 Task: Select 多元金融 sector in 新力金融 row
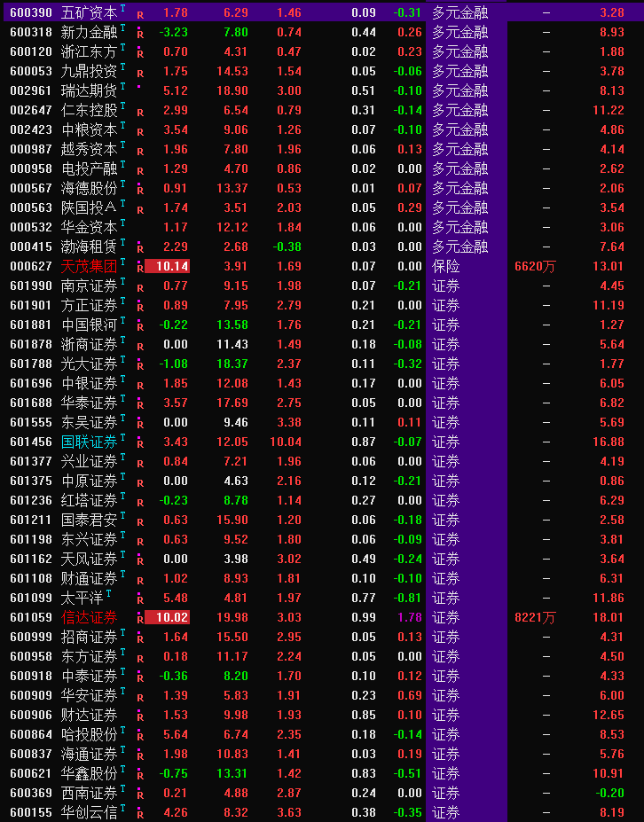[459, 33]
